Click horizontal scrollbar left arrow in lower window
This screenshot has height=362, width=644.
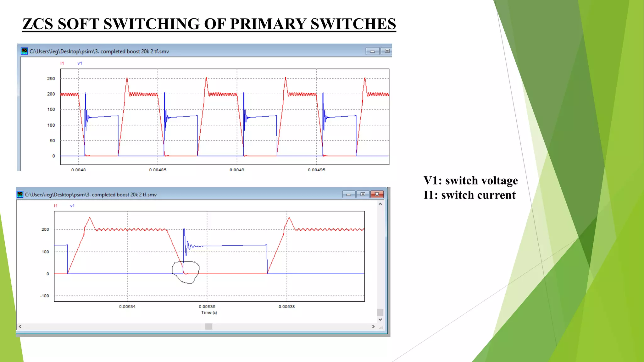(20, 326)
